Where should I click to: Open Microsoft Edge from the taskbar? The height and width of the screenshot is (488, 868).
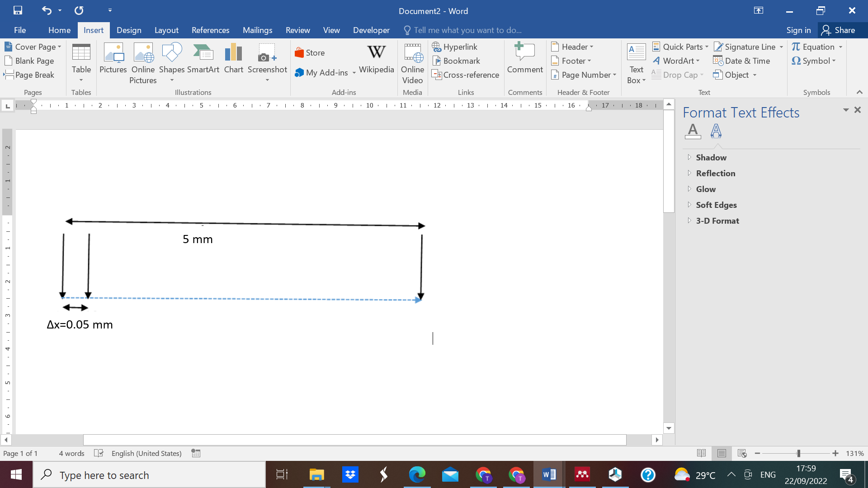click(417, 475)
